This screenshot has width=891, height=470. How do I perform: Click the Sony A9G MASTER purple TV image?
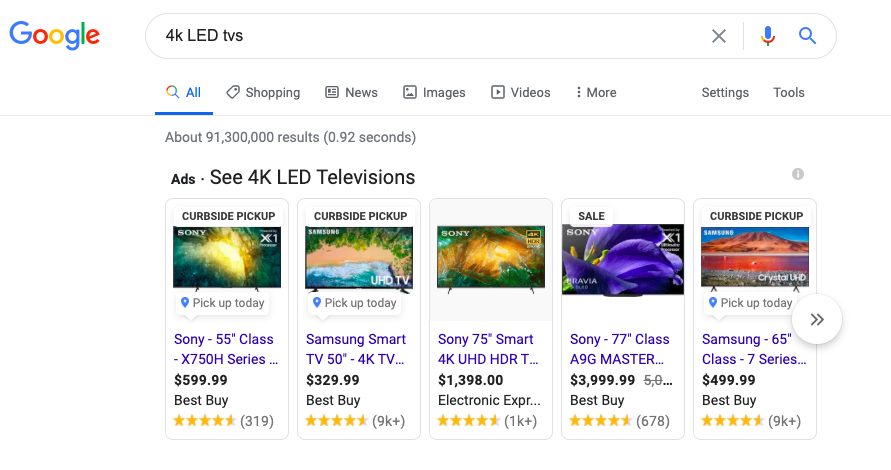coord(622,260)
